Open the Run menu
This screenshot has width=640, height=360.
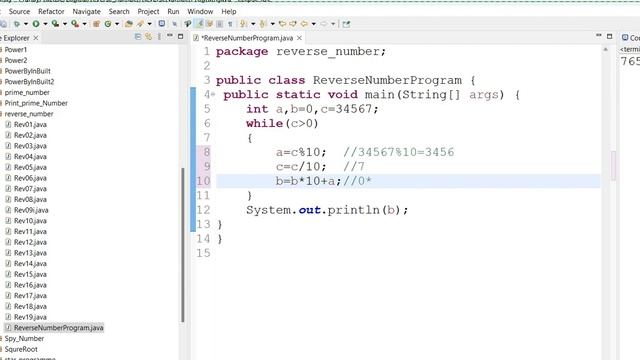pyautogui.click(x=173, y=11)
